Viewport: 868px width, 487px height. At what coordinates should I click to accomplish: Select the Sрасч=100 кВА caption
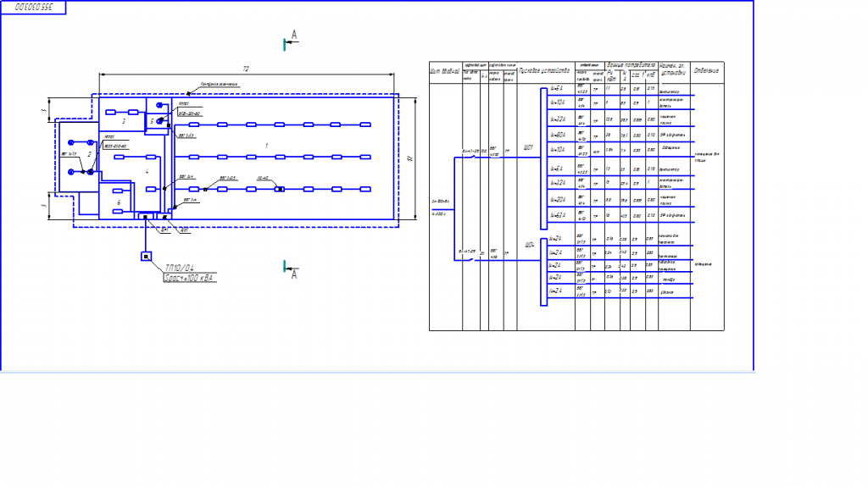189,278
